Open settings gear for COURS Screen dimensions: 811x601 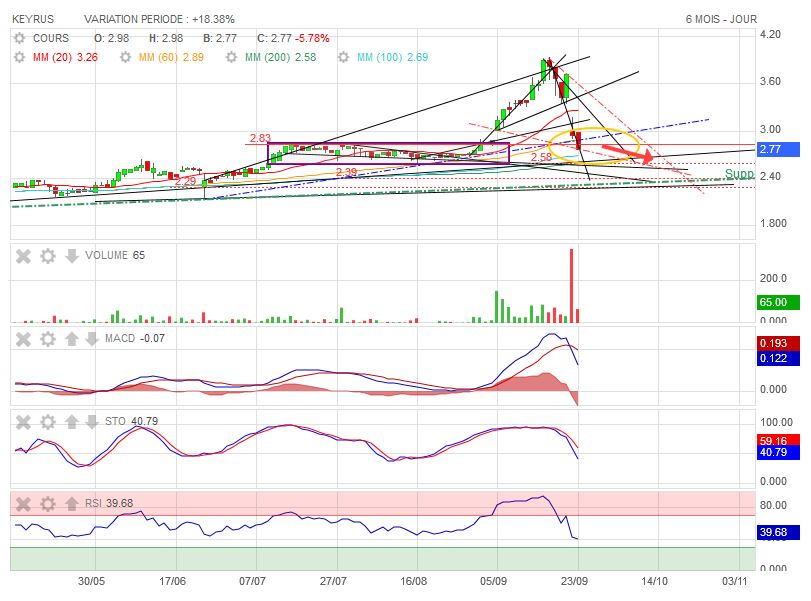point(19,38)
